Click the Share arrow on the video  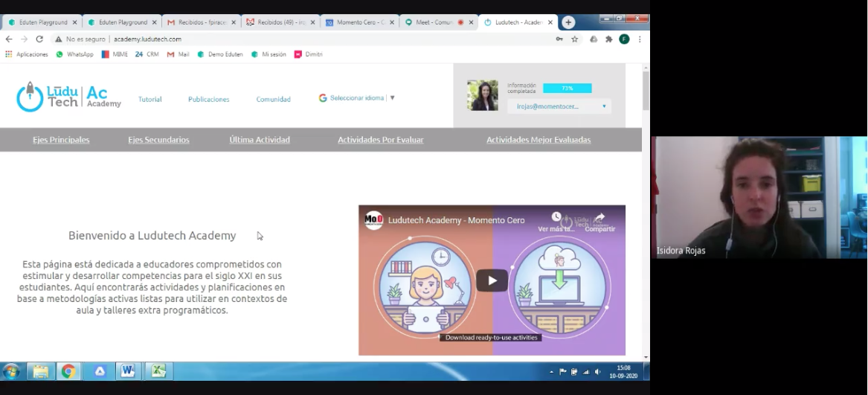(599, 219)
